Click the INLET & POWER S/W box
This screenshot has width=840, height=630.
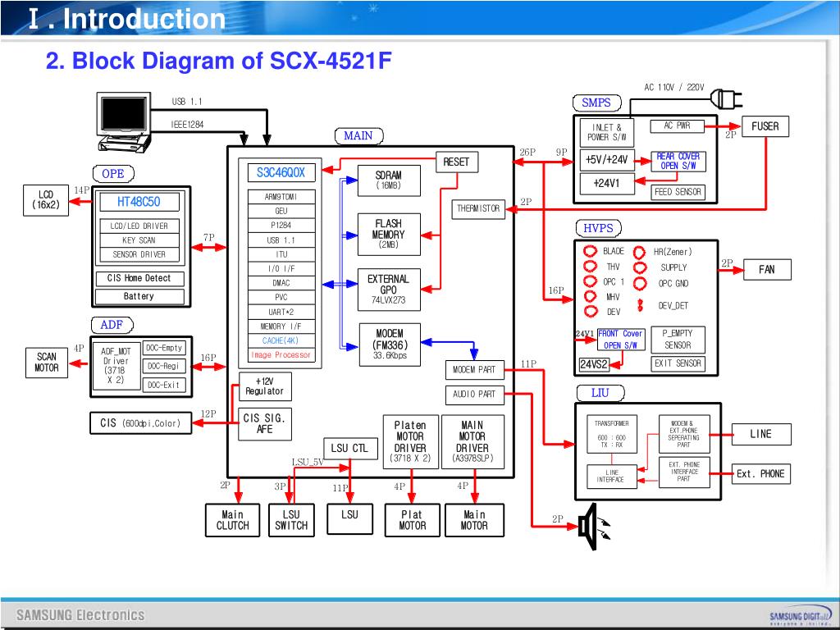point(607,132)
